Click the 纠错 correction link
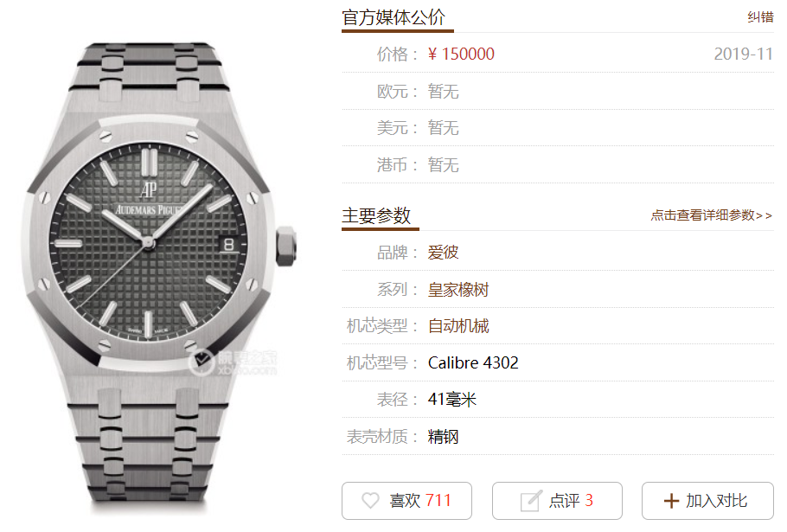 (760, 17)
